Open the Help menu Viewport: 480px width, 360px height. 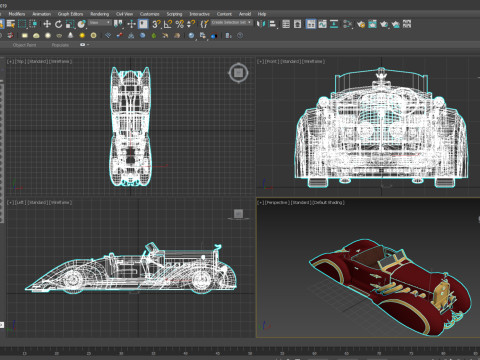(262, 14)
